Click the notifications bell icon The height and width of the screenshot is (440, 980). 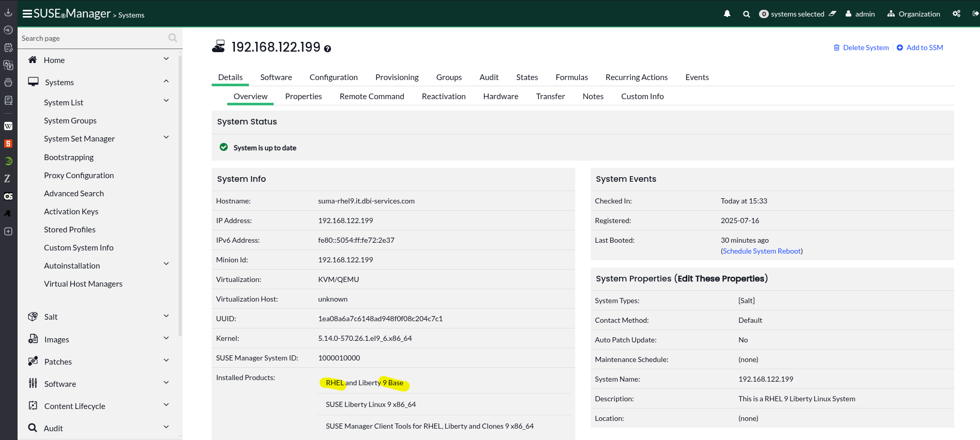pyautogui.click(x=727, y=14)
